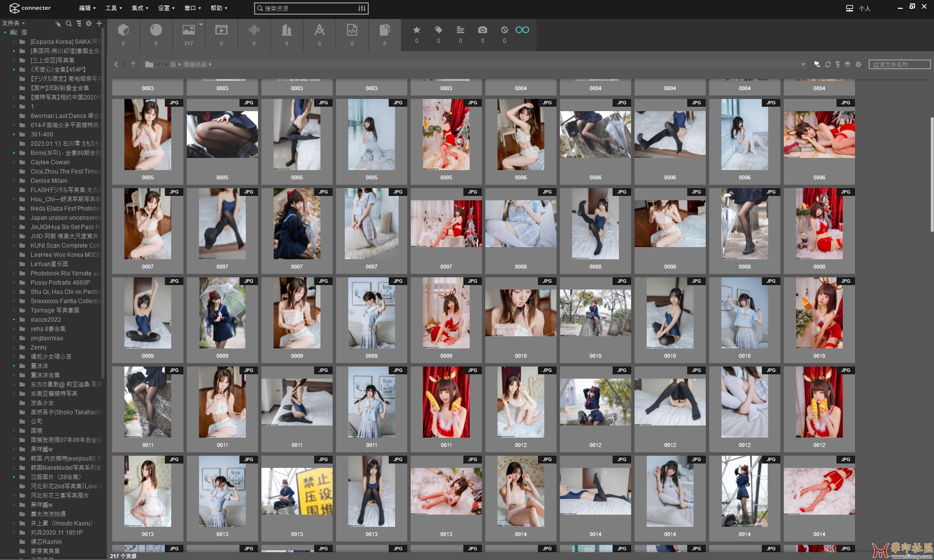
Task: Expand the 汉服图片（29合集） folder
Action: [x=14, y=477]
